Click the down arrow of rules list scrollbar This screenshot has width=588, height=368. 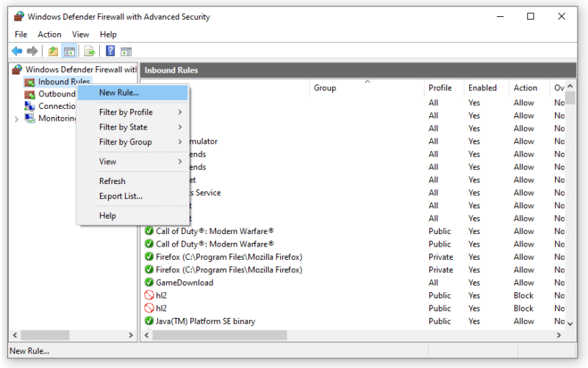pyautogui.click(x=570, y=324)
